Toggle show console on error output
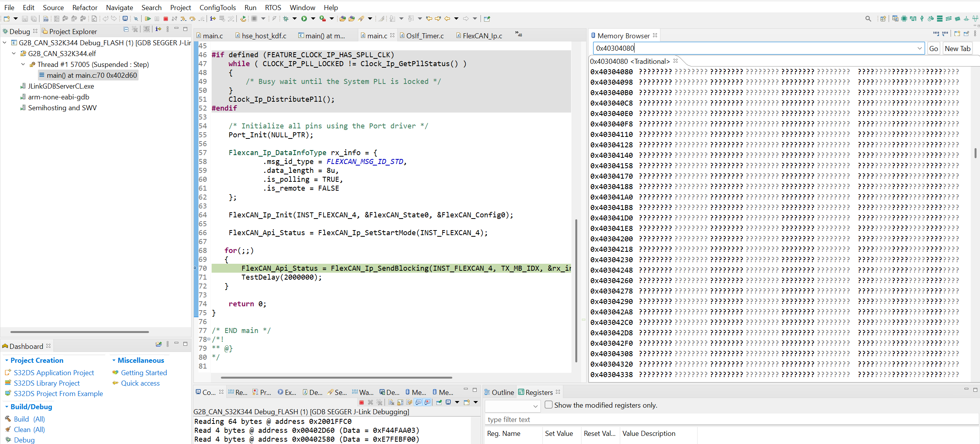This screenshot has width=980, height=444. (427, 402)
